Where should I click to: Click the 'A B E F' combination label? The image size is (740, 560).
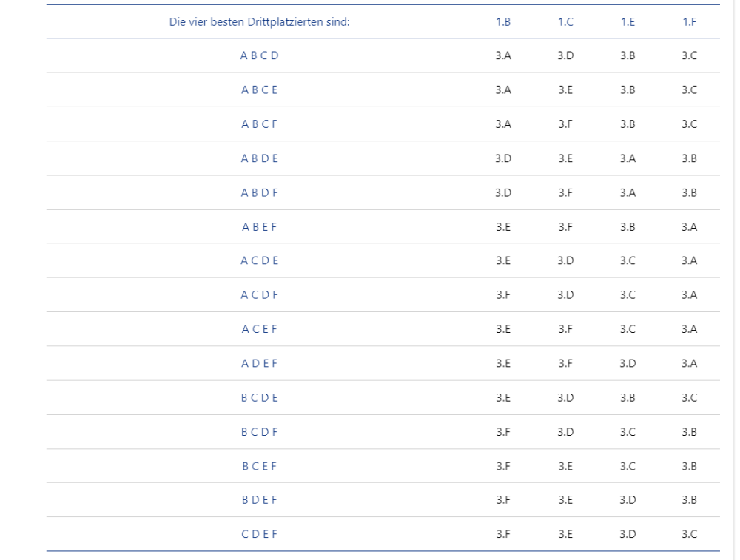(259, 226)
